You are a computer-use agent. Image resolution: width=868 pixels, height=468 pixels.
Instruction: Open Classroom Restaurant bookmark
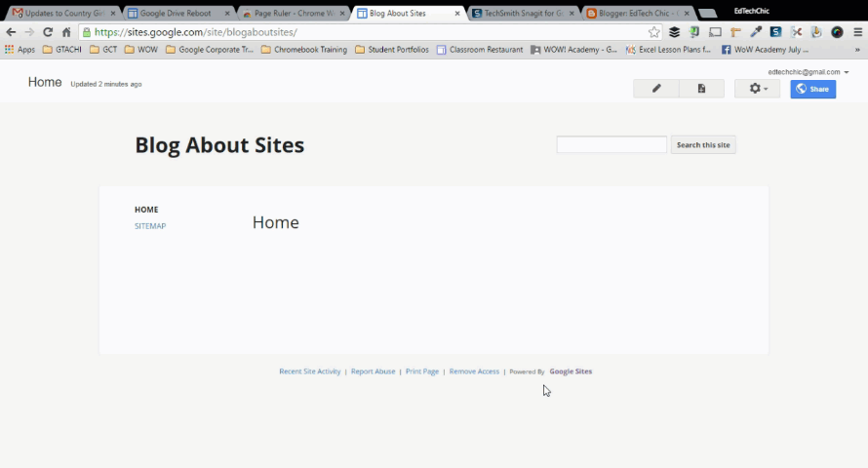[480, 49]
